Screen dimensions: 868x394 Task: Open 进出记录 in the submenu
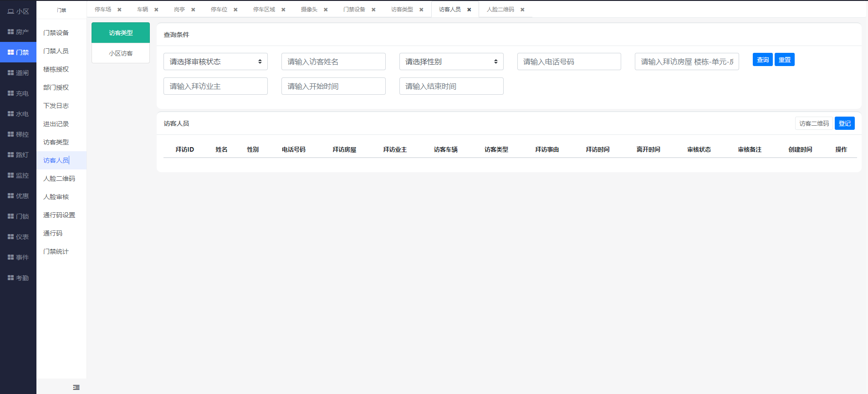pos(56,124)
